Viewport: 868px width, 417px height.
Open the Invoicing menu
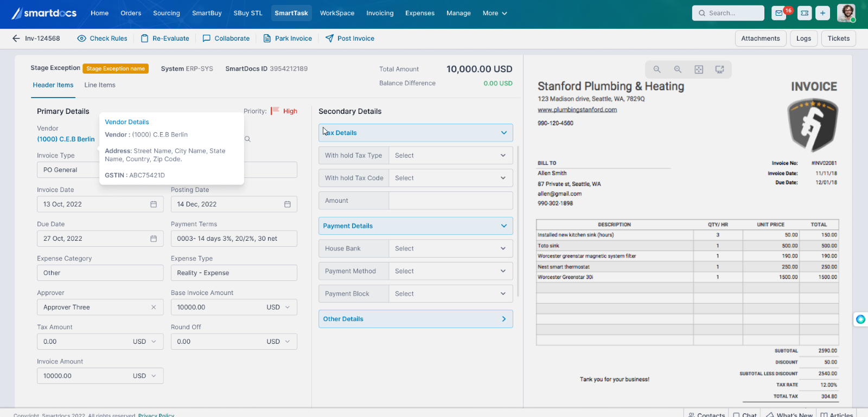(x=380, y=13)
